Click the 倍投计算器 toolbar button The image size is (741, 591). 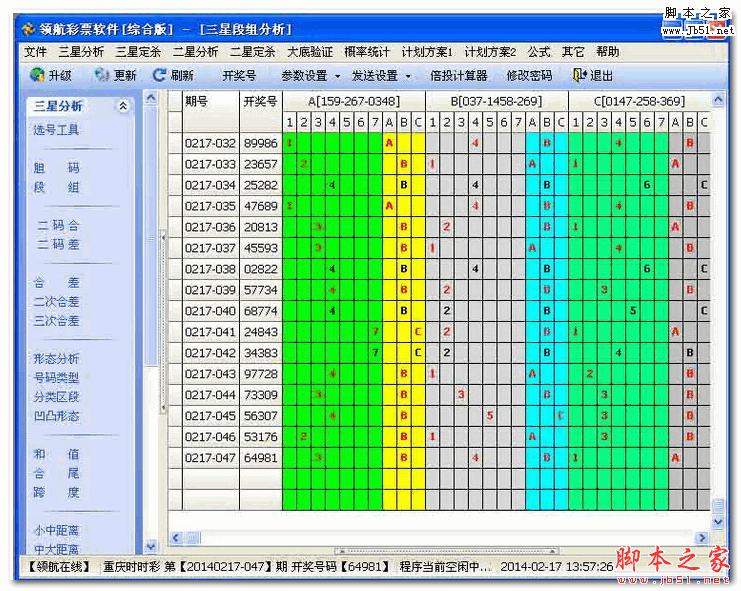pos(458,76)
